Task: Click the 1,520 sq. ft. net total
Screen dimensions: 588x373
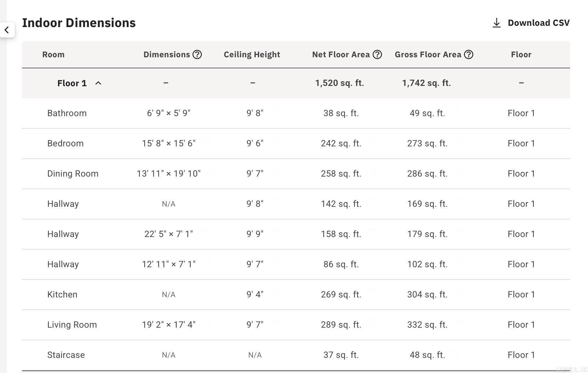Action: 340,83
